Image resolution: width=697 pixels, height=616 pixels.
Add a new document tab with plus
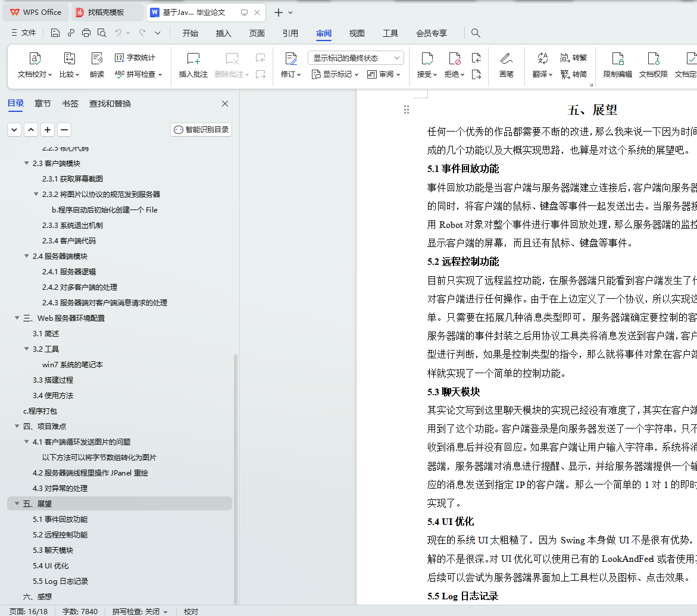pos(279,12)
